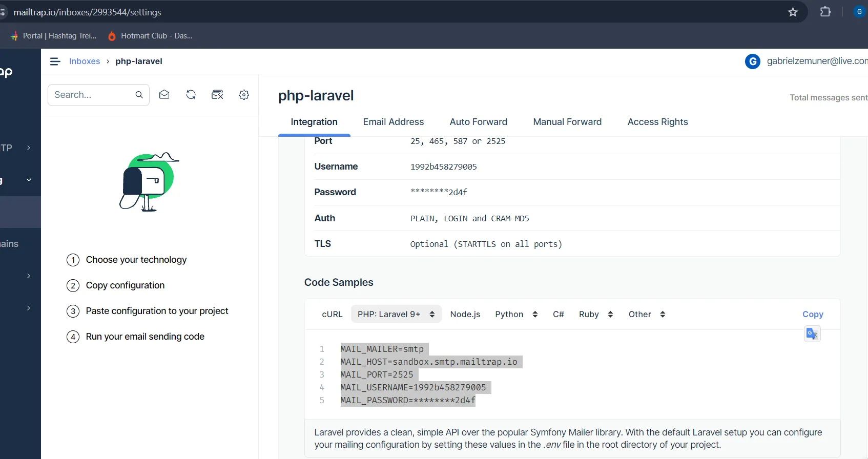Viewport: 868px width, 459px height.
Task: Click the search magnifier icon
Action: pyautogui.click(x=139, y=95)
